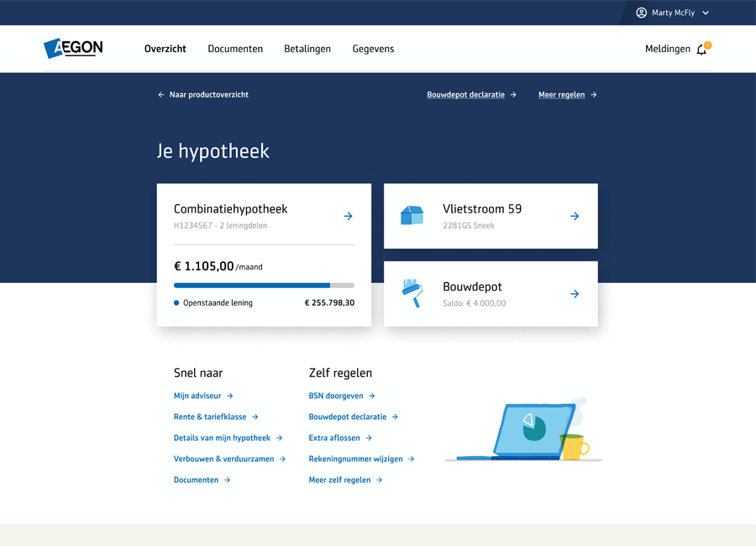
Task: Click the arrow on the Combinatiehypotheek card
Action: (348, 217)
